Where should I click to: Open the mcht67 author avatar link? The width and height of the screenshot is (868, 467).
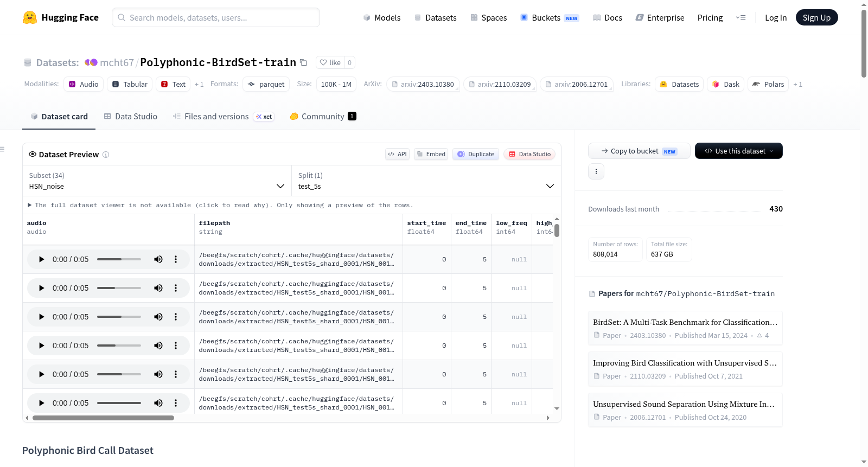tap(91, 62)
